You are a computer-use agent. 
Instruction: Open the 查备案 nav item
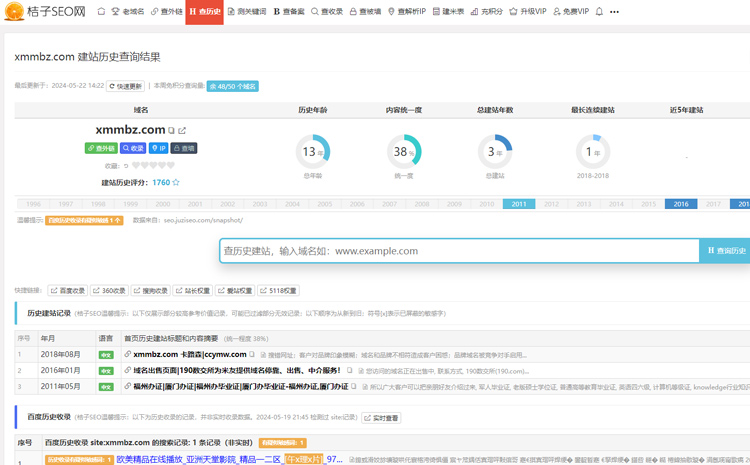pyautogui.click(x=289, y=11)
